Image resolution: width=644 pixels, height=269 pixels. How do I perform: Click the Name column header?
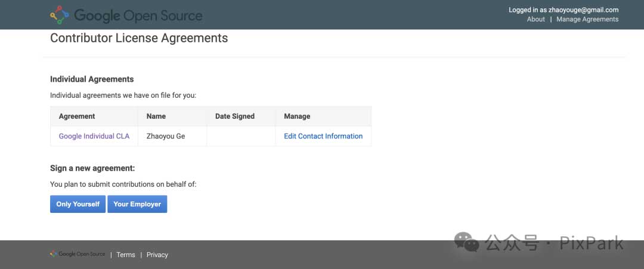coord(156,116)
